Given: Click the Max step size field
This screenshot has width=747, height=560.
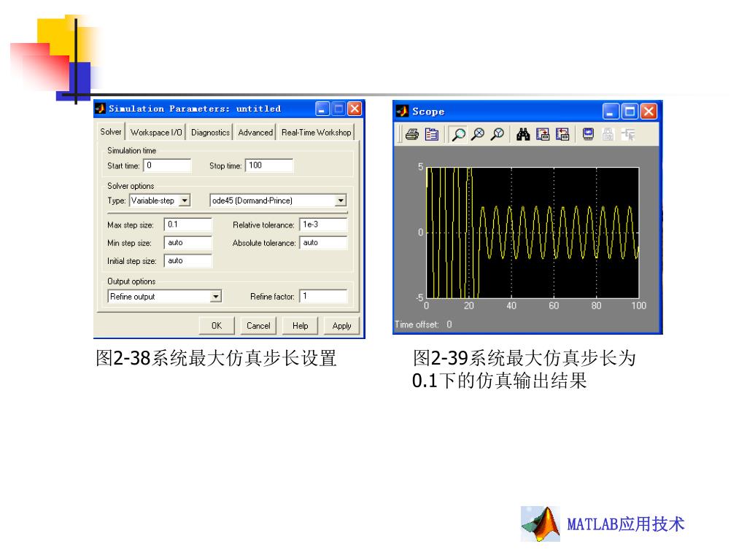Looking at the screenshot, I should [188, 225].
